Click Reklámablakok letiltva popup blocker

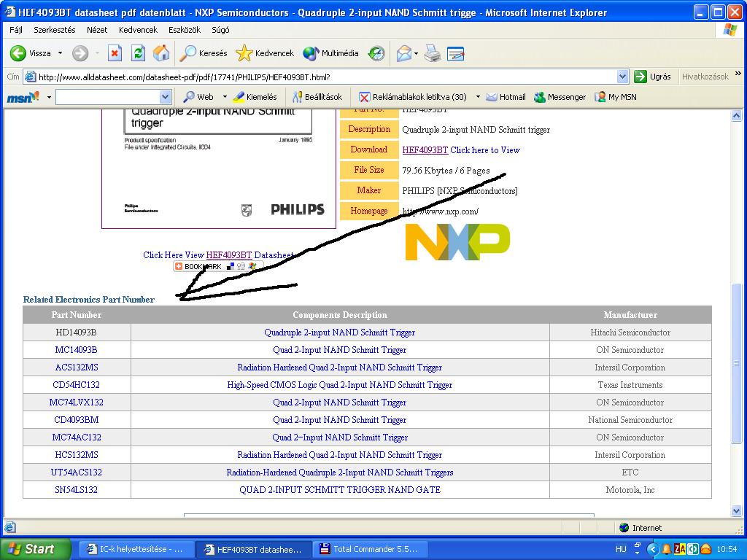click(x=413, y=97)
